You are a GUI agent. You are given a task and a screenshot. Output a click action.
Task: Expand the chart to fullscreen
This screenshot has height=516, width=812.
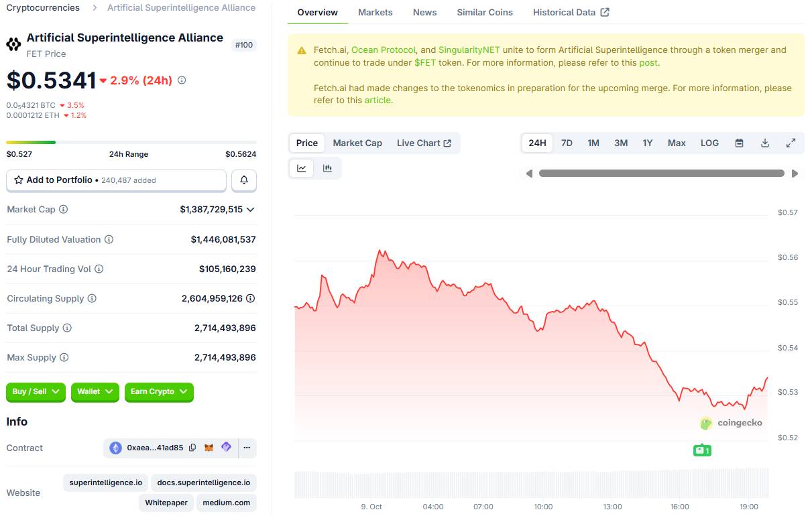791,143
